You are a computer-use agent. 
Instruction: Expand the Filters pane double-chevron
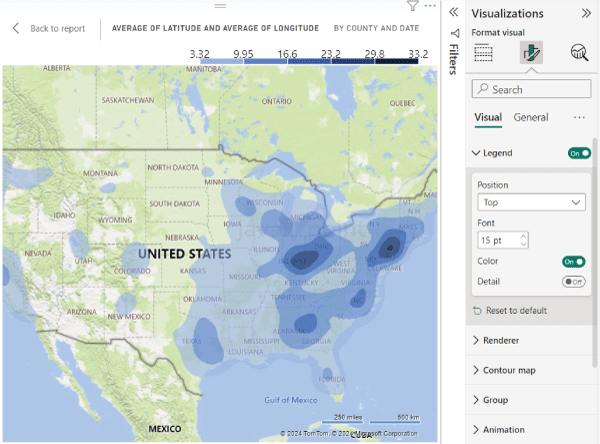click(453, 12)
